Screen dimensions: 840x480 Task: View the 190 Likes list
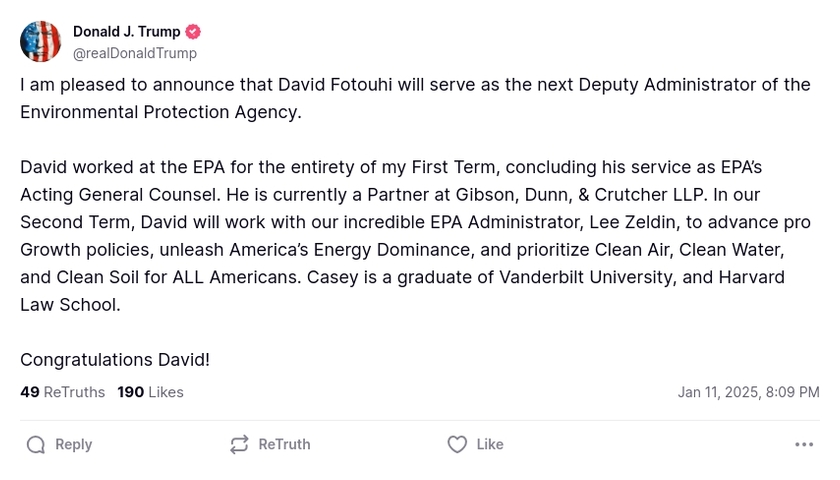(150, 392)
